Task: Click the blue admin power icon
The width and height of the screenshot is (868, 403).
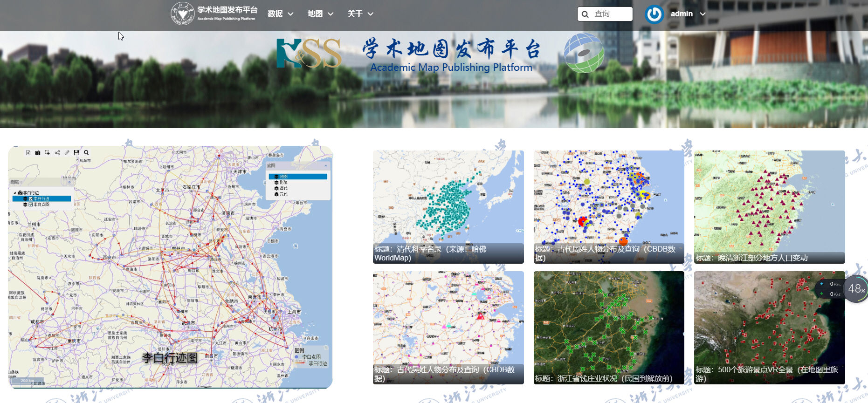Action: pos(654,14)
